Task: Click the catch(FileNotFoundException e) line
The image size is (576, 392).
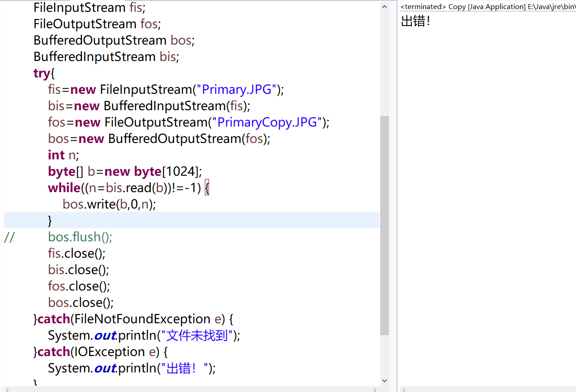Action: click(x=133, y=319)
